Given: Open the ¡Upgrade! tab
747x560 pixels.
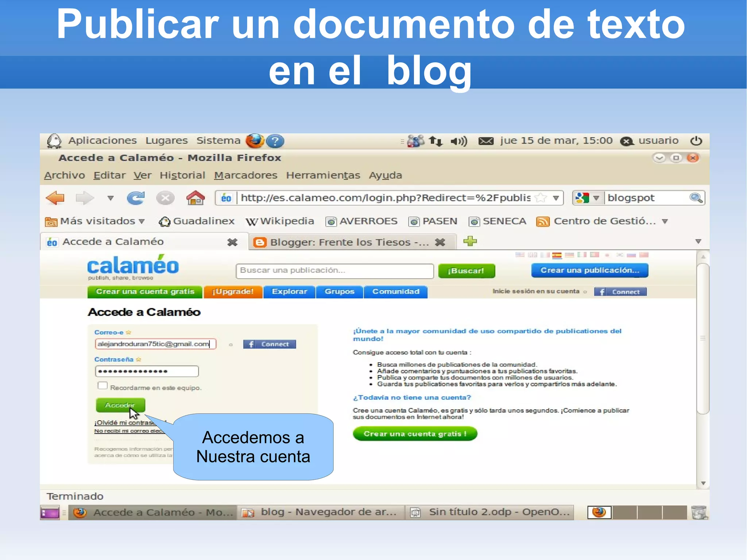Looking at the screenshot, I should click(233, 291).
